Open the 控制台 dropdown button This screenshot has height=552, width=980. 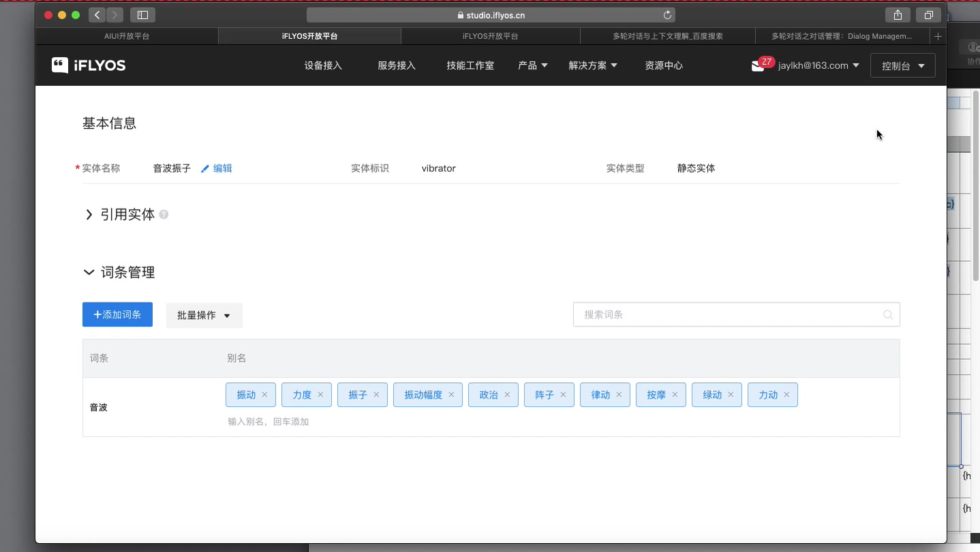coord(903,65)
